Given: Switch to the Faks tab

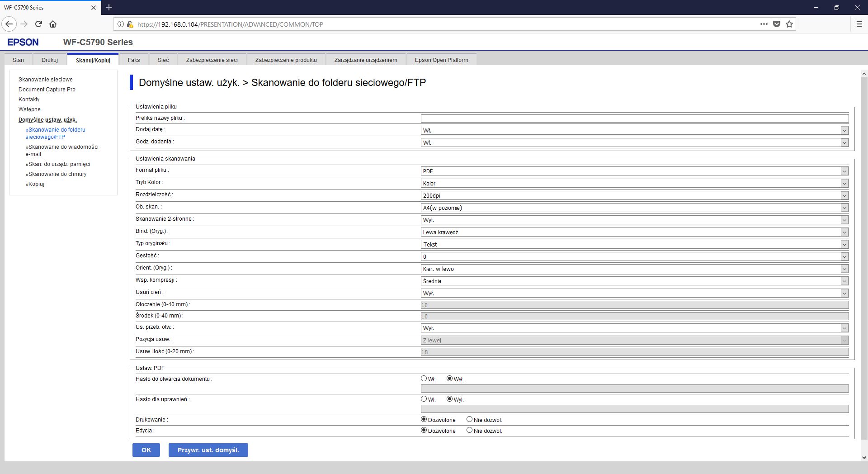Looking at the screenshot, I should coord(134,60).
